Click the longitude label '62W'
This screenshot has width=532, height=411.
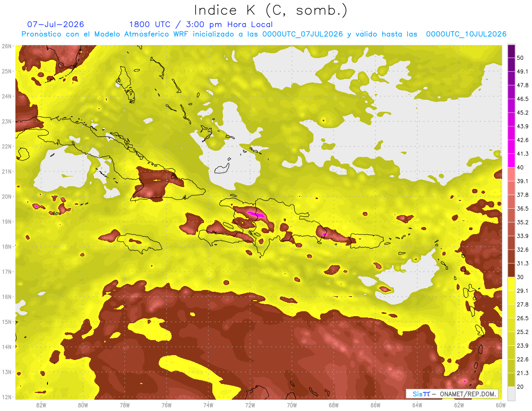[459, 405]
